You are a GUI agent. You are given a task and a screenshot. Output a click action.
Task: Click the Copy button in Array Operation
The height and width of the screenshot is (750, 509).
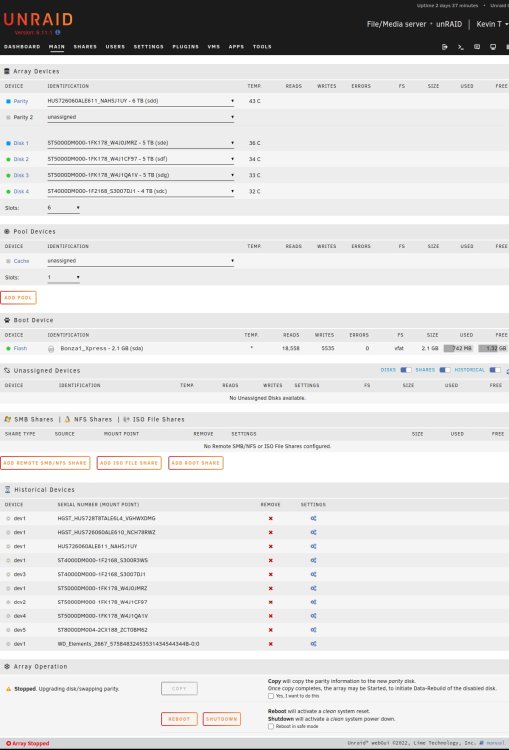tap(179, 689)
